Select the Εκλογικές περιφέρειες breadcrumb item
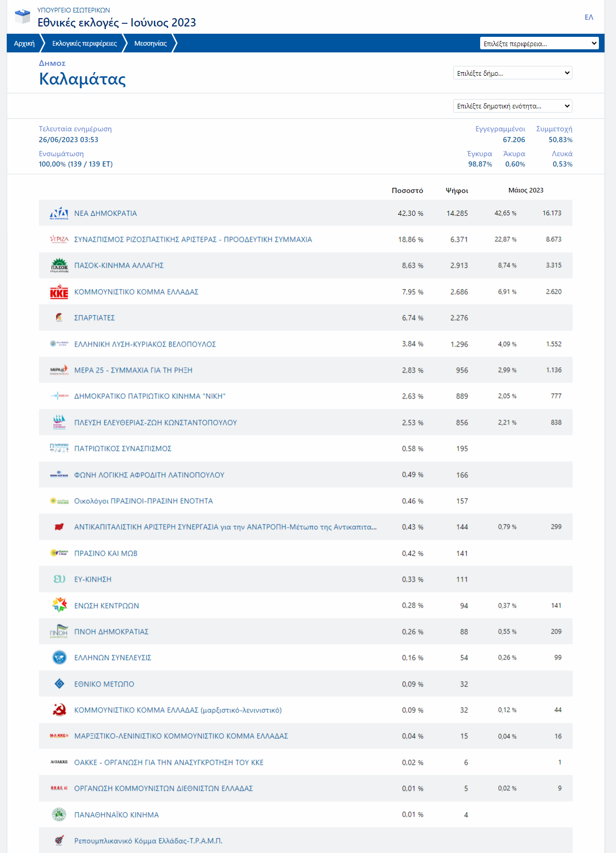The height and width of the screenshot is (853, 616). [x=85, y=44]
